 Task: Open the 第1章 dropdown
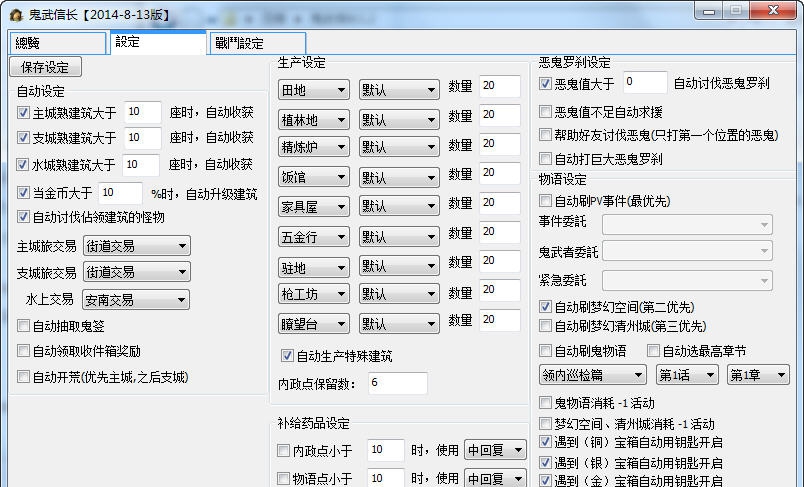pyautogui.click(x=758, y=375)
